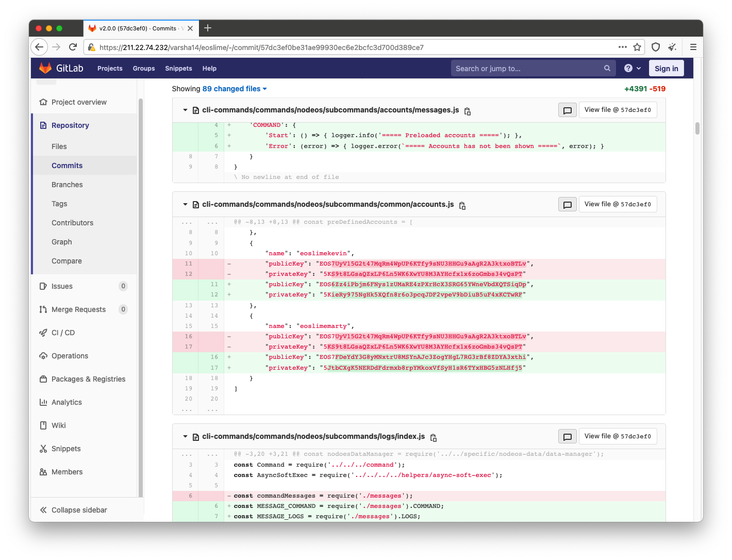
Task: Open Members in sidebar
Action: click(67, 472)
